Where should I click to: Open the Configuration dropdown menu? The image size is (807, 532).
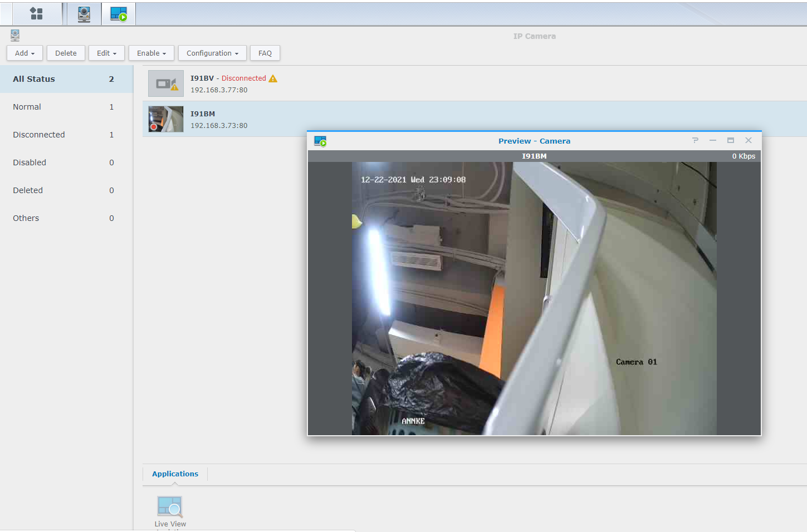click(x=212, y=53)
